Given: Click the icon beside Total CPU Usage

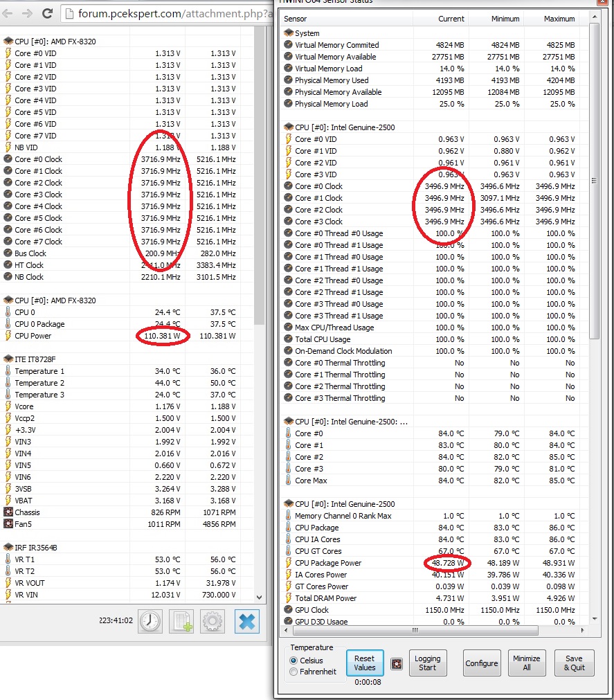Looking at the screenshot, I should (288, 339).
